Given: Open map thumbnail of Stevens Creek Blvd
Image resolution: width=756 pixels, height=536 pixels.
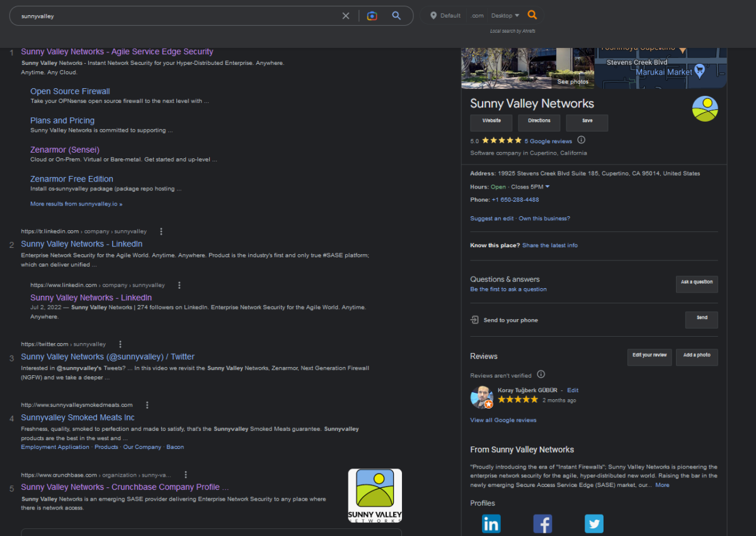Looking at the screenshot, I should pos(661,67).
